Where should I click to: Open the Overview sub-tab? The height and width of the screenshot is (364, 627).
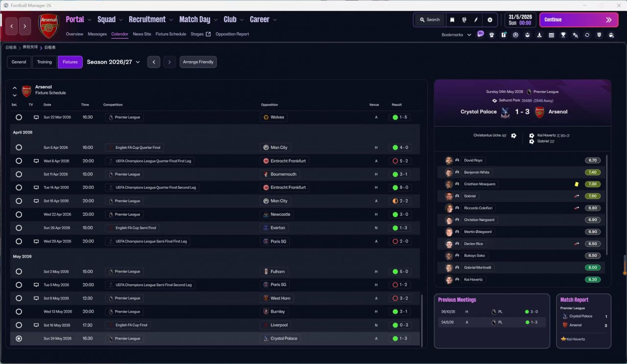[x=74, y=34]
